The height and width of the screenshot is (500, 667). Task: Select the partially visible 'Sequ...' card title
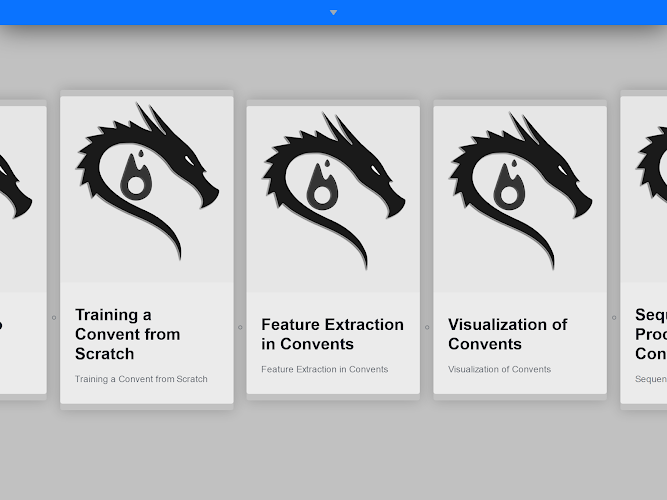(650, 334)
